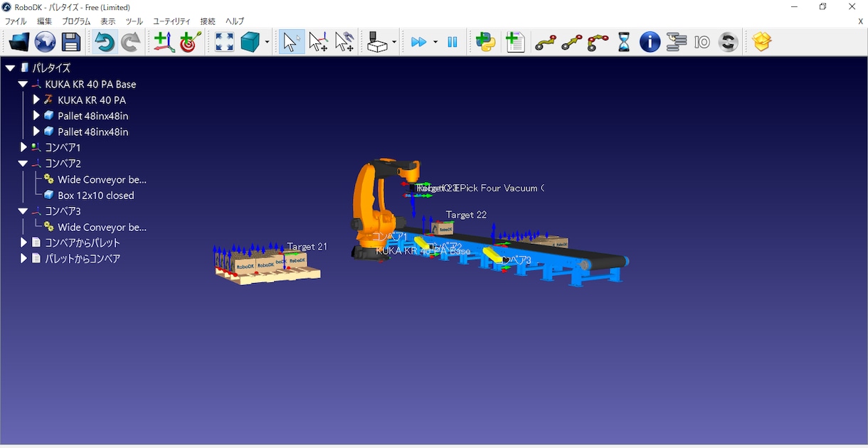This screenshot has height=448, width=868.
Task: Open the 編集 menu
Action: [44, 21]
